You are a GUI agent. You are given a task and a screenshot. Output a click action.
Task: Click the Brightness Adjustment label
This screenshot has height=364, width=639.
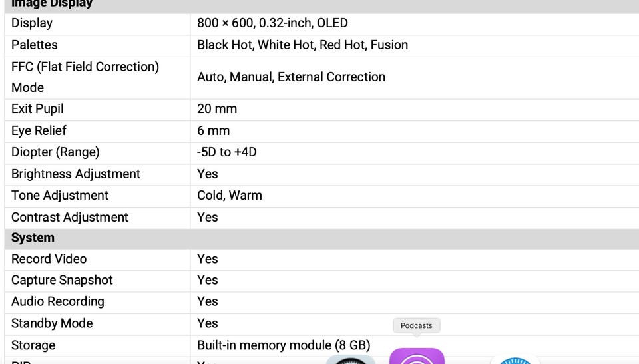pyautogui.click(x=76, y=174)
